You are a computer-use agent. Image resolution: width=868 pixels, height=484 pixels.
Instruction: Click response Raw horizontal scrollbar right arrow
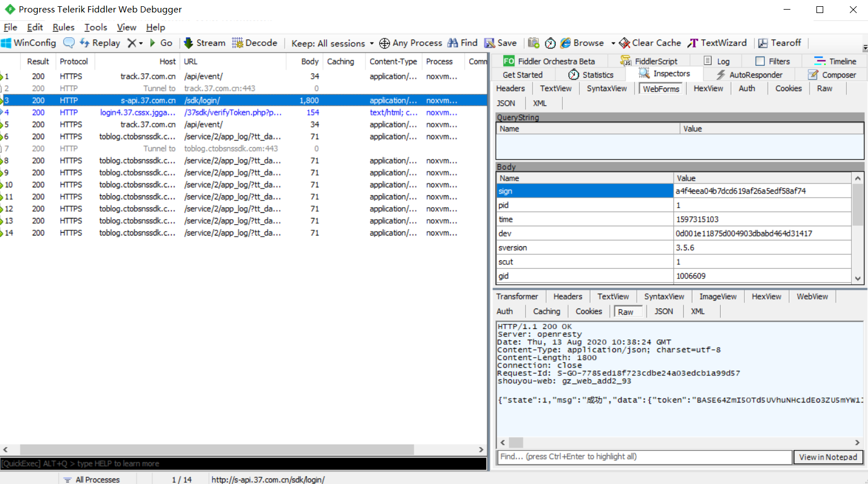(857, 443)
